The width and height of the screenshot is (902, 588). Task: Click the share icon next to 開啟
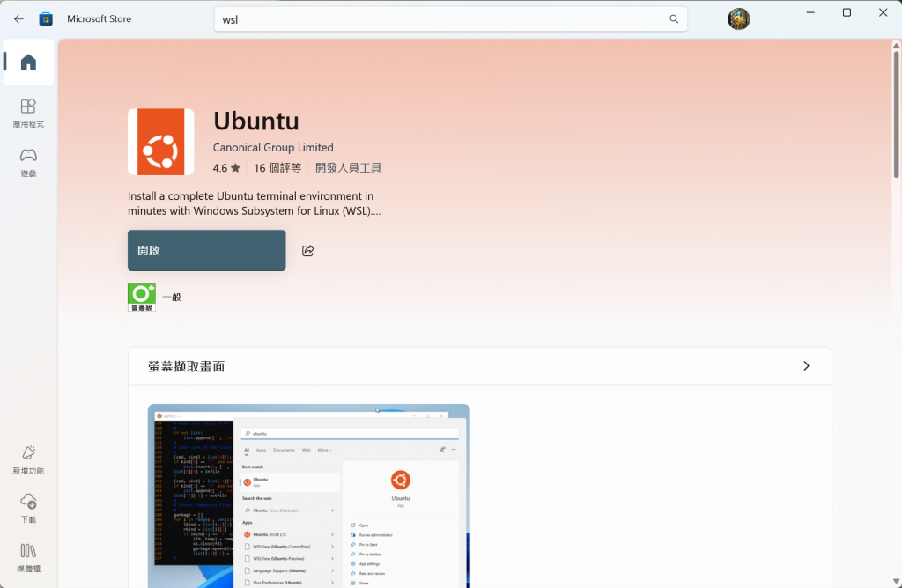[x=307, y=251]
